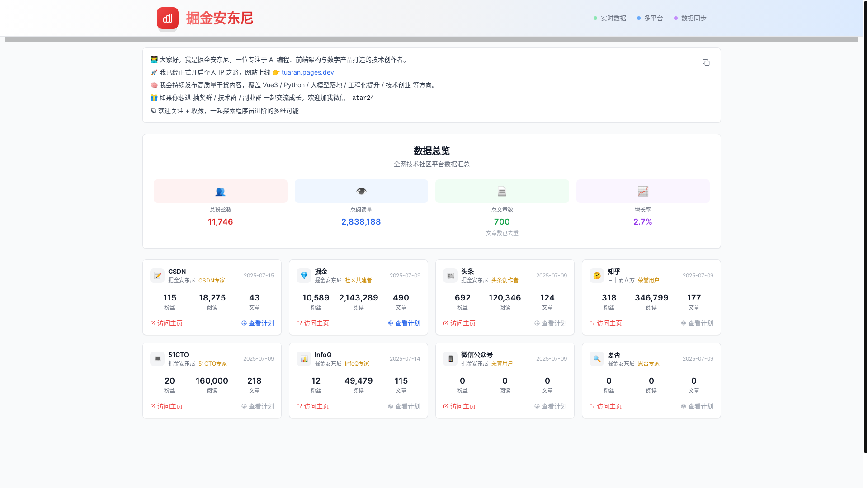Screen dimensions: 868x488
Task: Click the 2025-07-15 date on CSDN card
Action: pyautogui.click(x=259, y=276)
